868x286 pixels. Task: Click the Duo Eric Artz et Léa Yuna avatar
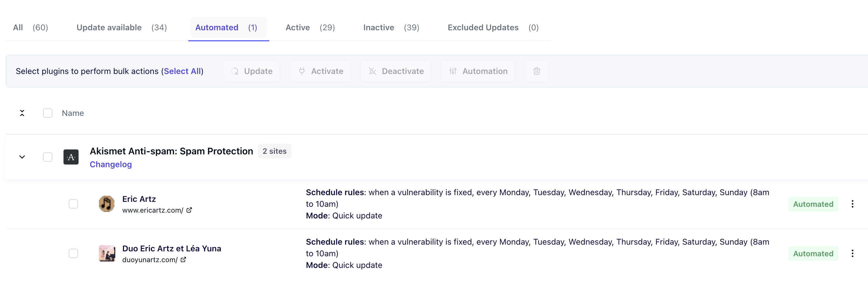click(x=107, y=253)
